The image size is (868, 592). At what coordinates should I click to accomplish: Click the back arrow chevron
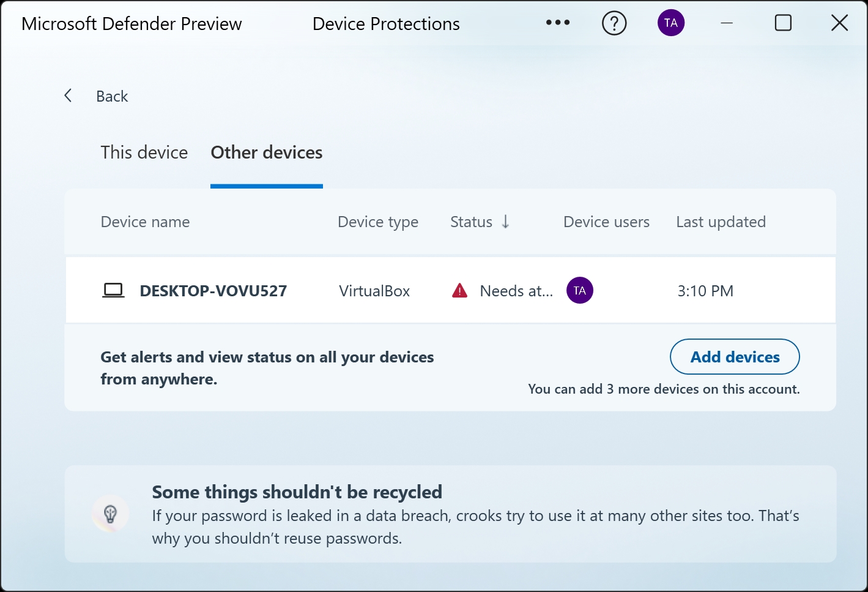click(x=68, y=96)
